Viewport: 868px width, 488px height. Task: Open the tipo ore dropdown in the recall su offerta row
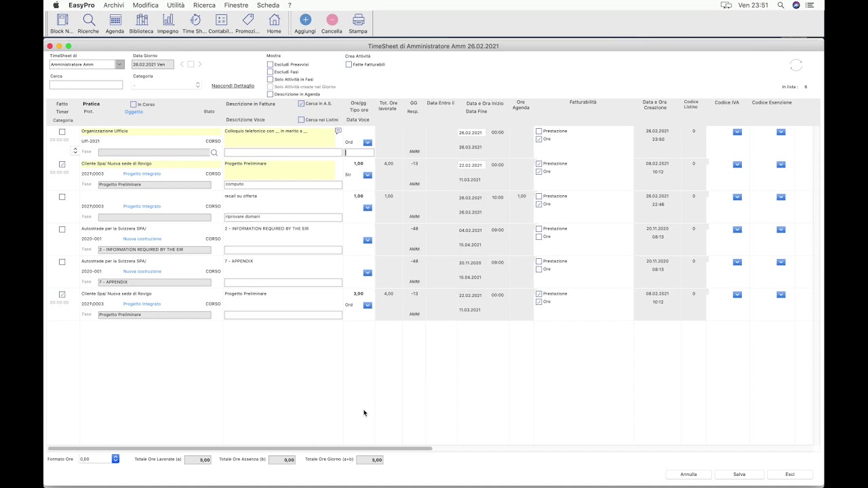coord(368,207)
